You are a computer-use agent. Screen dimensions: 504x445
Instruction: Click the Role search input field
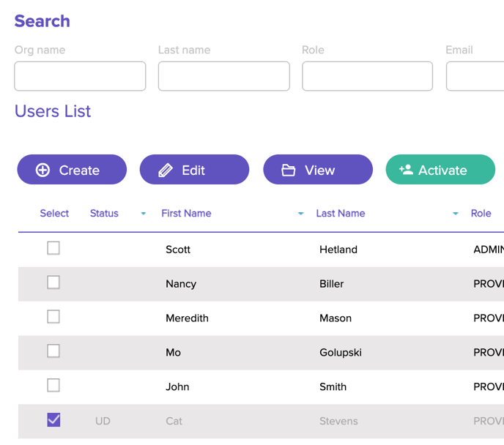(367, 76)
